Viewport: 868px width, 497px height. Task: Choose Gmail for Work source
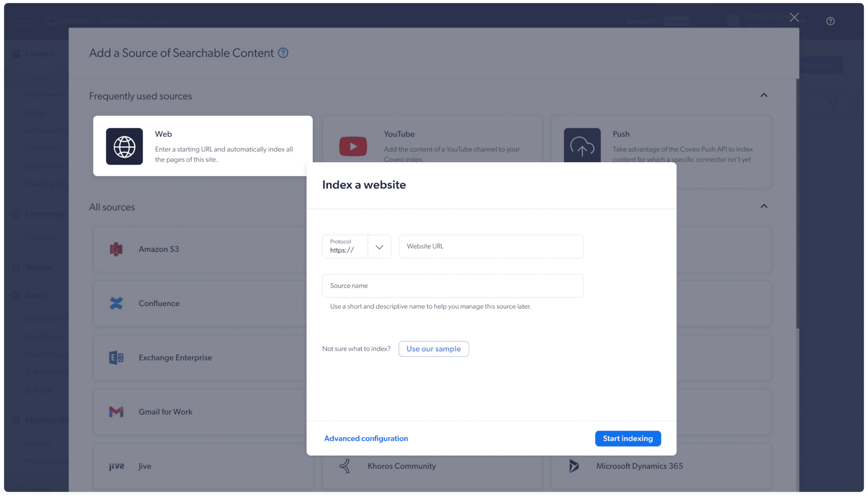click(200, 412)
